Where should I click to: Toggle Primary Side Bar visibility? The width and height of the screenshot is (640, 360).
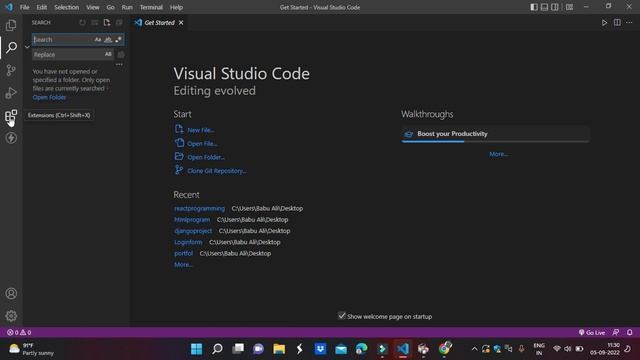pyautogui.click(x=534, y=7)
